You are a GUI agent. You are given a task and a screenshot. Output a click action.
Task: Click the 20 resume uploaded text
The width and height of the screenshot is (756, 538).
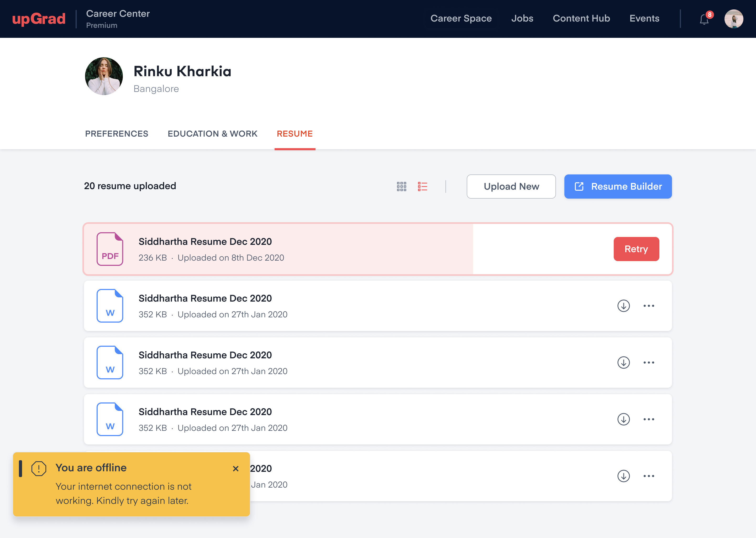click(130, 186)
